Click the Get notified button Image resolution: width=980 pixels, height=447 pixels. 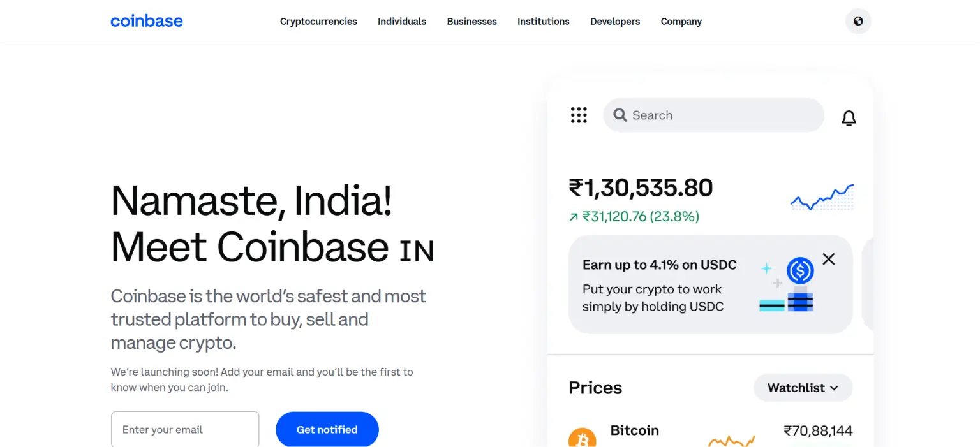[327, 429]
